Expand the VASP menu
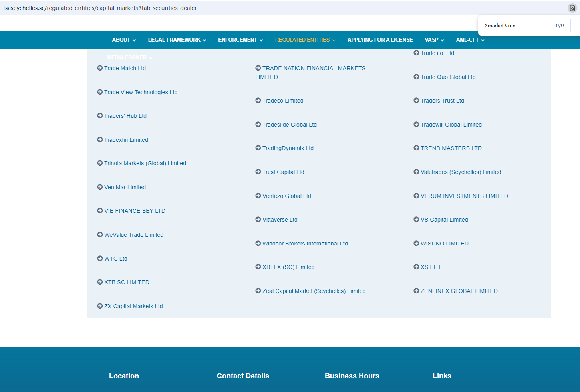The width and height of the screenshot is (580, 392). 434,40
